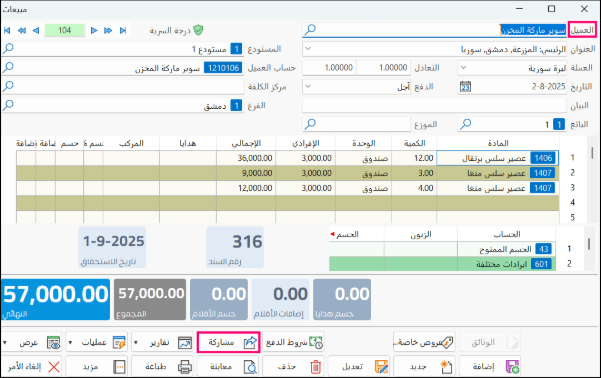
Task: Click إضافة add button
Action: pos(490,366)
